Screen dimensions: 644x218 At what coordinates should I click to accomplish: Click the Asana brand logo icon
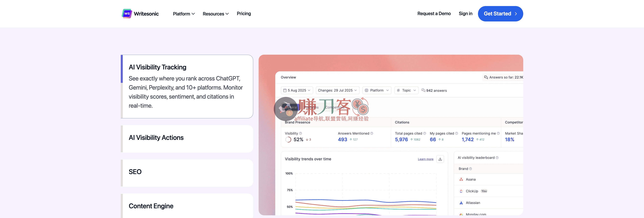click(461, 179)
